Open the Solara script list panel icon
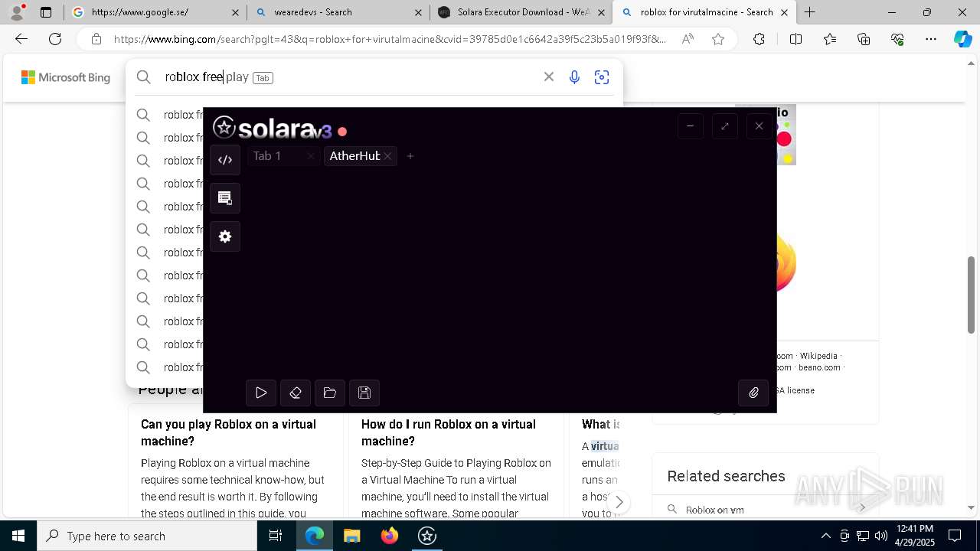 pos(225,198)
